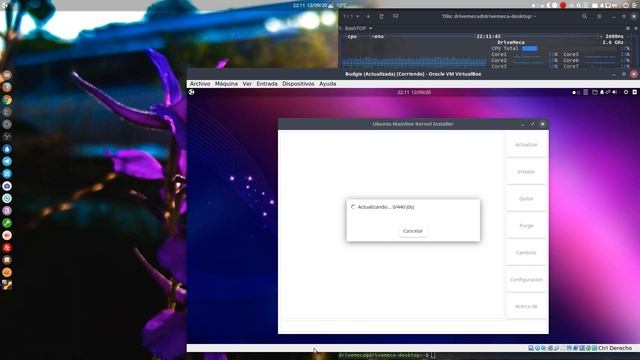Open the blue water-drop app in dock
Screen dimensions: 640x360
[x=7, y=149]
